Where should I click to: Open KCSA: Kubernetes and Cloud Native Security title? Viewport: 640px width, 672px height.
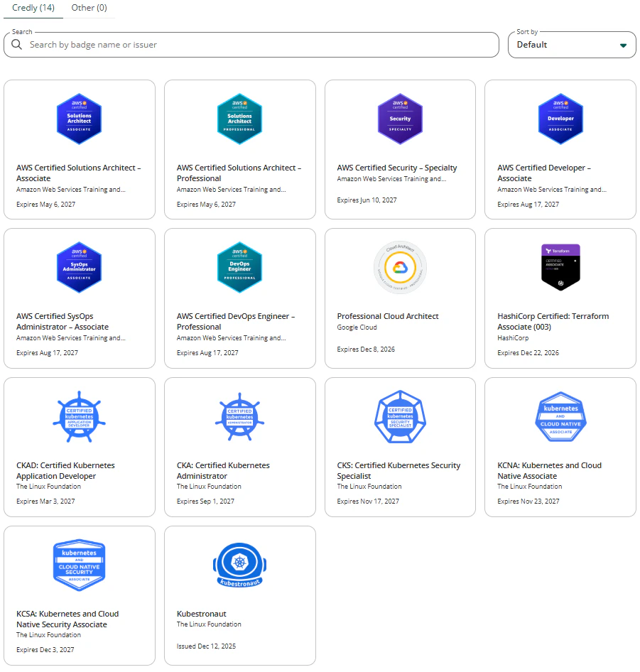click(67, 619)
